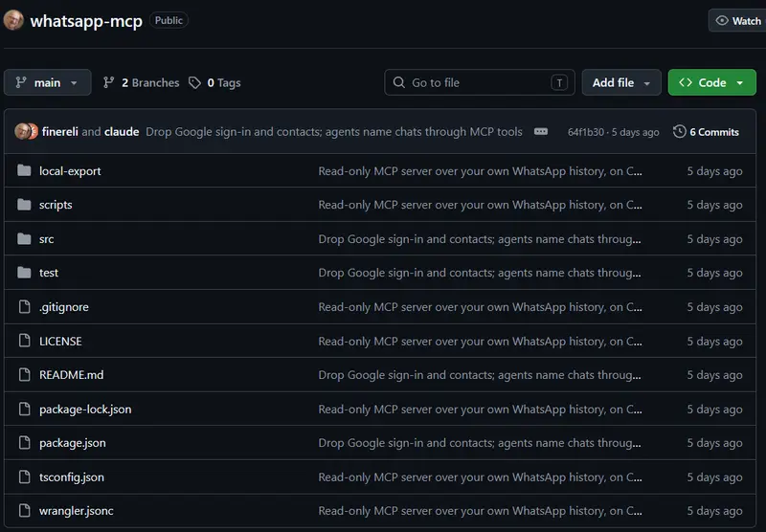
Task: Open the tsconfig.json file
Action: coord(71,477)
